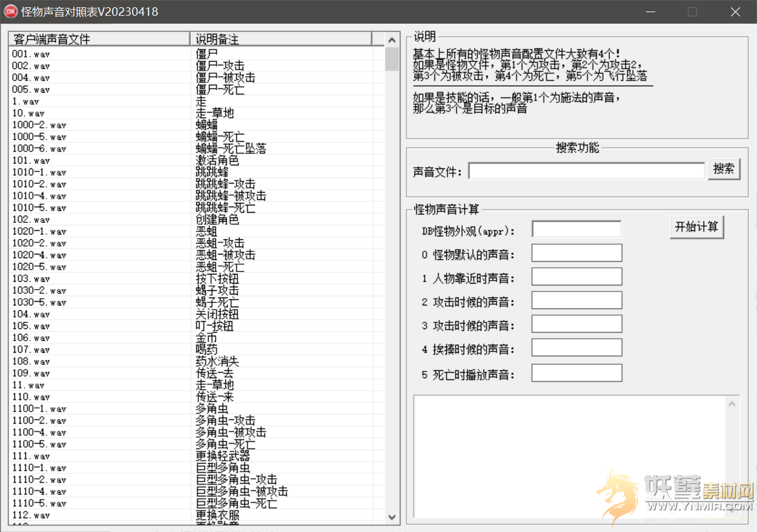Select the 005.wav row
757x532 pixels.
click(197, 89)
